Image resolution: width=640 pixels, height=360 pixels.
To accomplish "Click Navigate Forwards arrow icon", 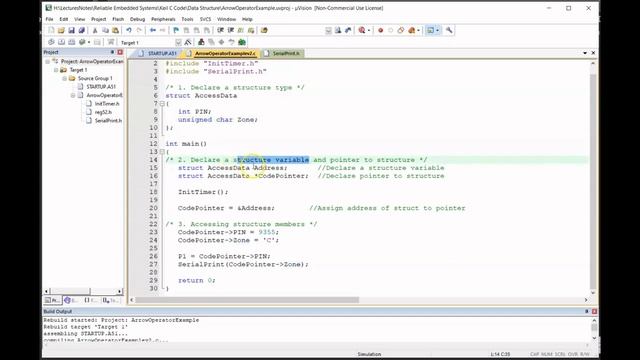I will click(162, 30).
